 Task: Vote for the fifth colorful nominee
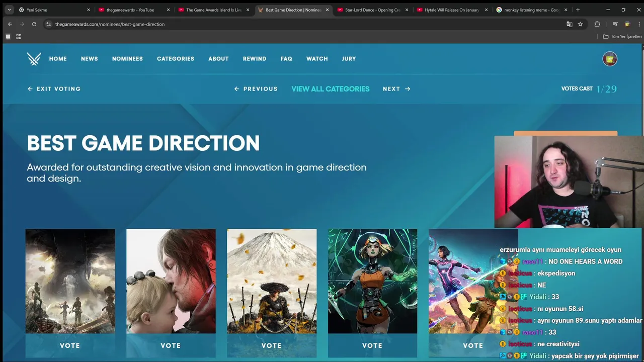coord(473,346)
